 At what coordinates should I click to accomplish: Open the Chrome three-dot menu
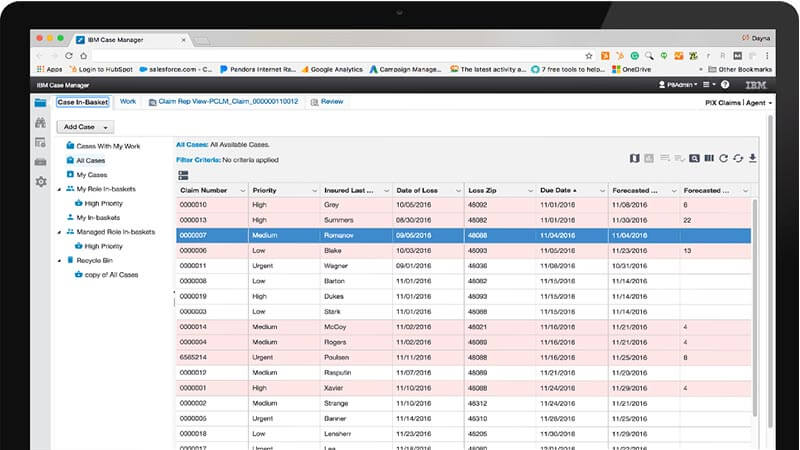tap(766, 56)
